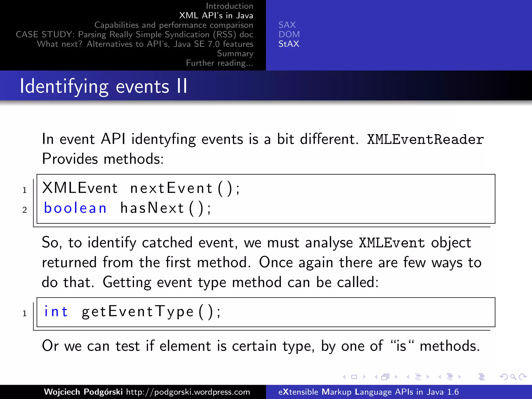Image resolution: width=532 pixels, height=399 pixels.
Task: Open Capabilities and performance comparison section
Action: [174, 25]
